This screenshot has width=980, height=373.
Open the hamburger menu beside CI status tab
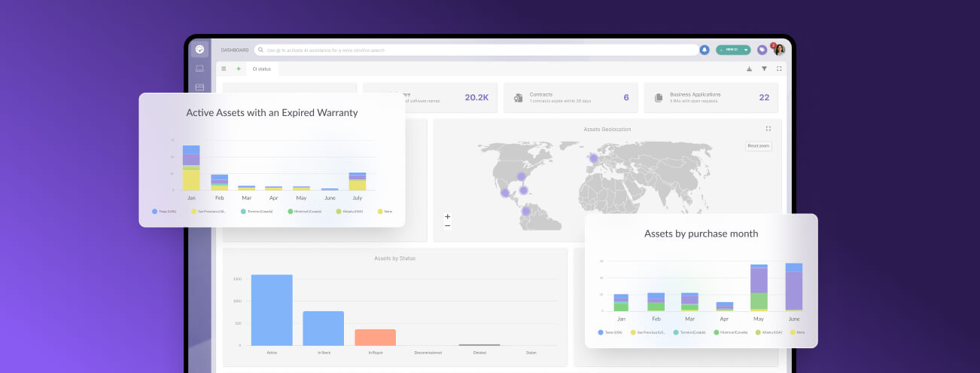point(224,69)
